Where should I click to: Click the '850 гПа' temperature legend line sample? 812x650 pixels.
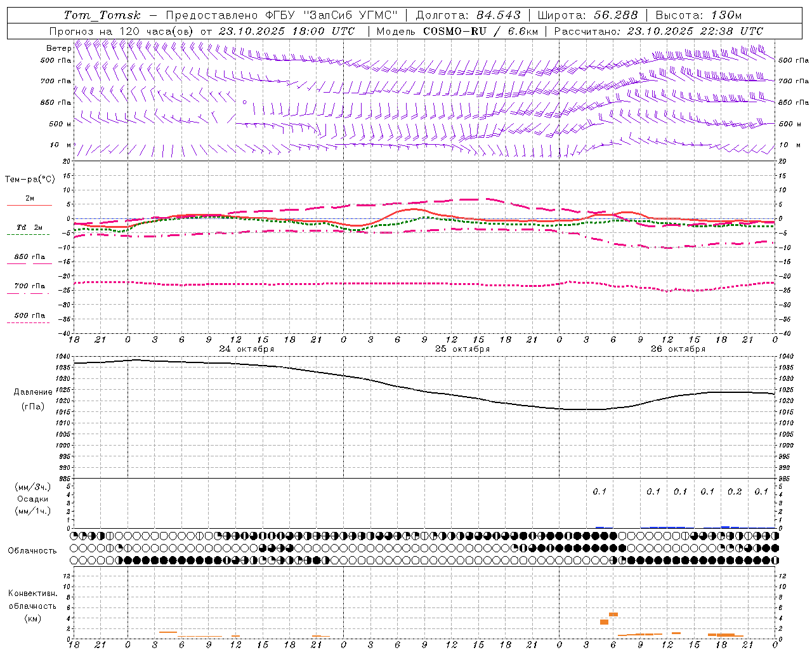[29, 263]
